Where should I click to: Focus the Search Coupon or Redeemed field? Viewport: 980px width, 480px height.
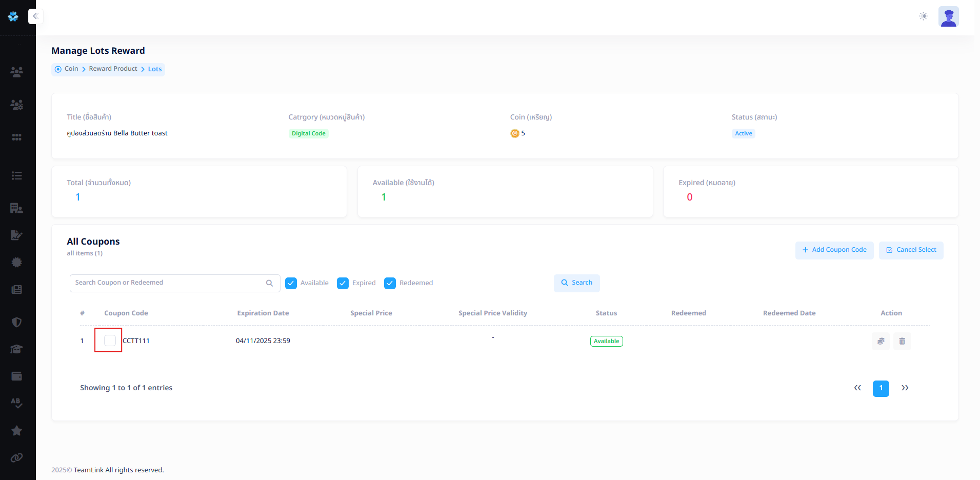pyautogui.click(x=168, y=283)
